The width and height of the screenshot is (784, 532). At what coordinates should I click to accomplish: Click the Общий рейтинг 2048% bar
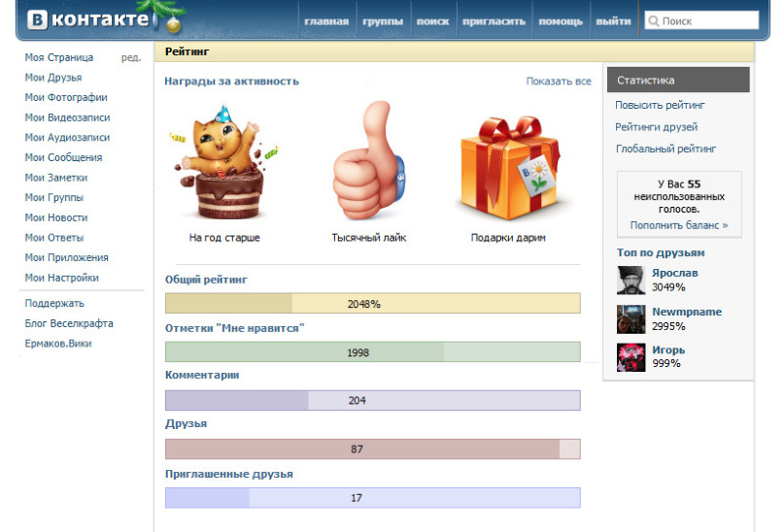[x=373, y=303]
